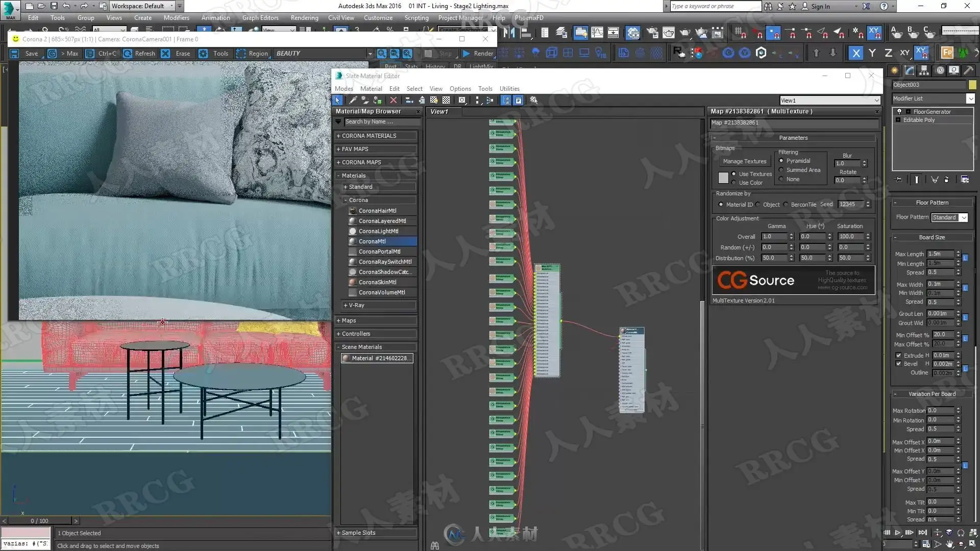Open the Rendering menu
The width and height of the screenshot is (980, 551).
[304, 18]
